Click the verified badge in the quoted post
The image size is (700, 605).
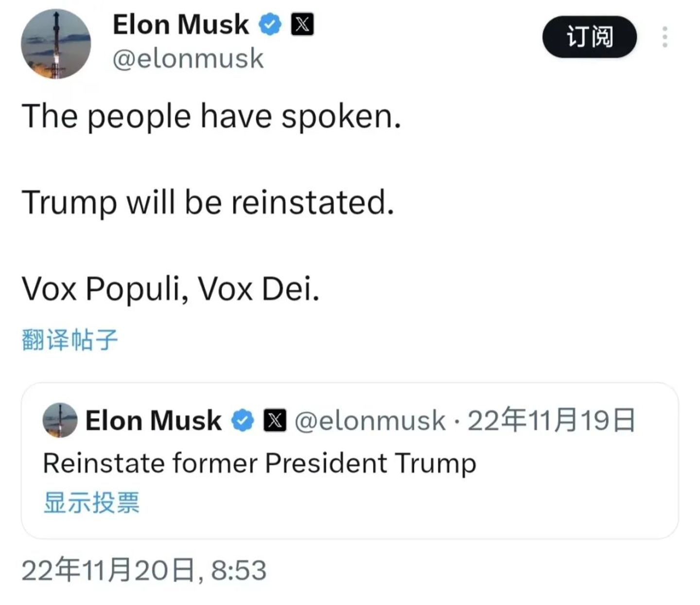coord(243,421)
